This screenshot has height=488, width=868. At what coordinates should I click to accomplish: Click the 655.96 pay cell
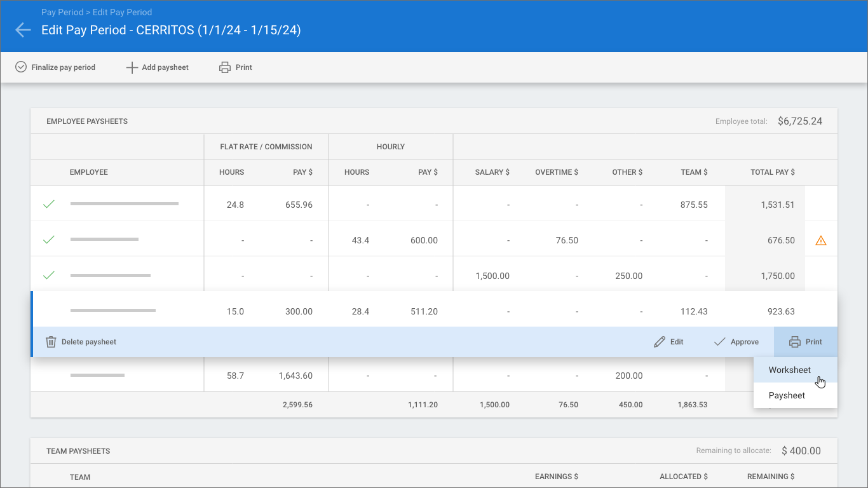tap(299, 205)
